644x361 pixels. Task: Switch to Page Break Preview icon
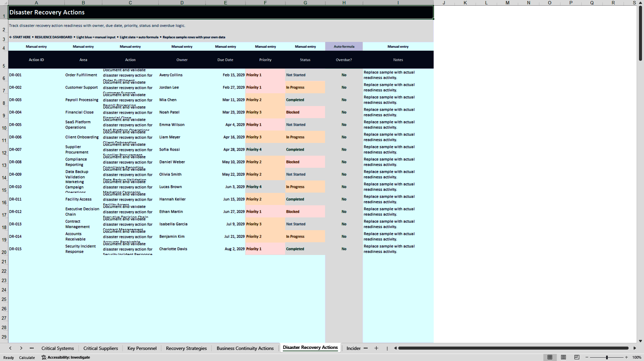[577, 357]
